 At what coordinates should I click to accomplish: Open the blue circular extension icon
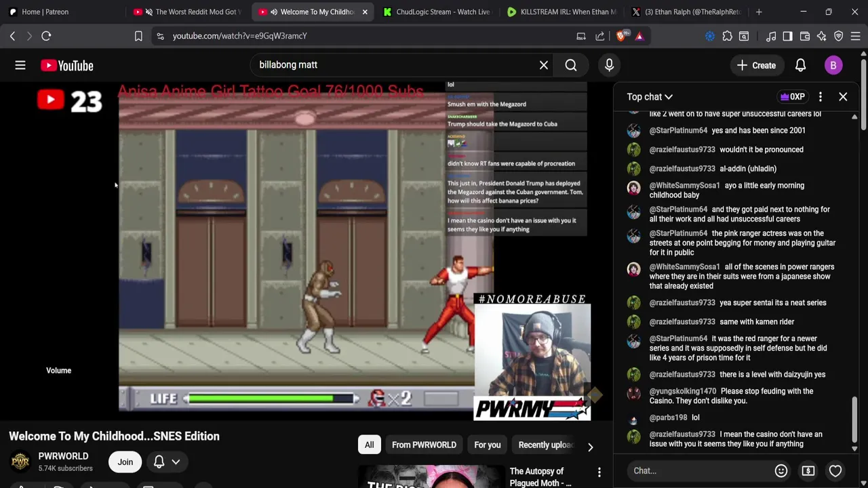[710, 36]
